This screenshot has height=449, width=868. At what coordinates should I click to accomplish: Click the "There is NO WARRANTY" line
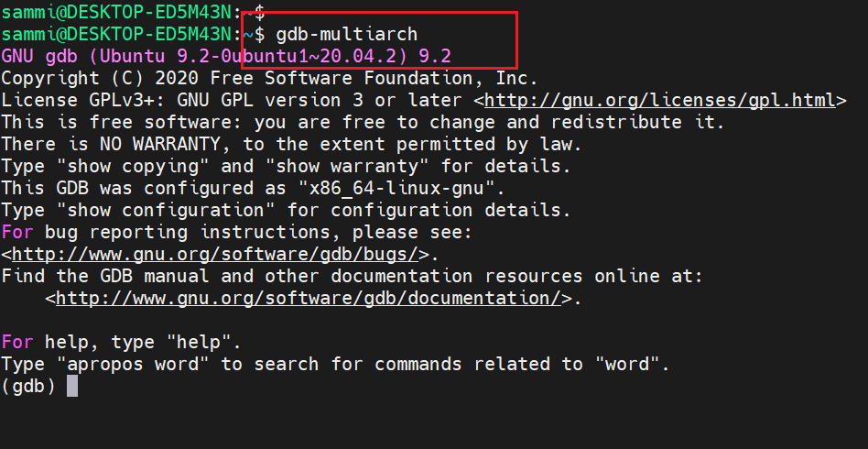click(292, 144)
